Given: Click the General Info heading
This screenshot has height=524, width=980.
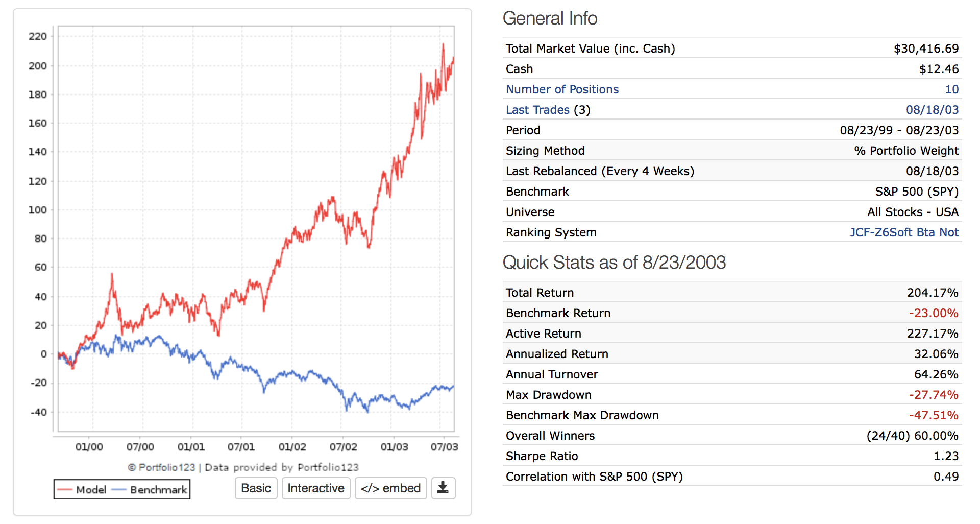Looking at the screenshot, I should [x=550, y=18].
